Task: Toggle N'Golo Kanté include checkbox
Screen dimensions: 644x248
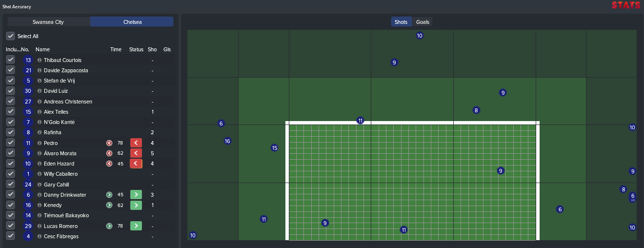Action: click(10, 122)
